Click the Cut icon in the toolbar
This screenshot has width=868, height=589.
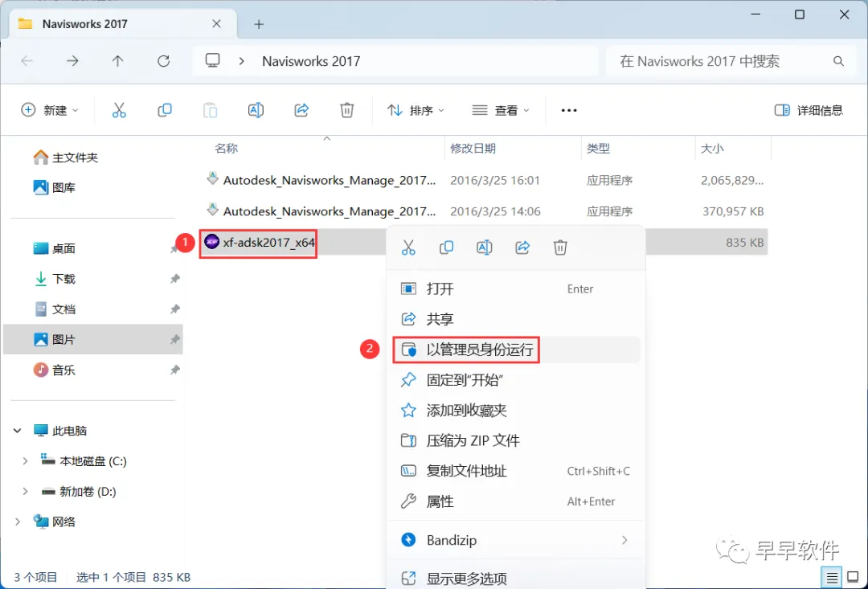pos(119,110)
